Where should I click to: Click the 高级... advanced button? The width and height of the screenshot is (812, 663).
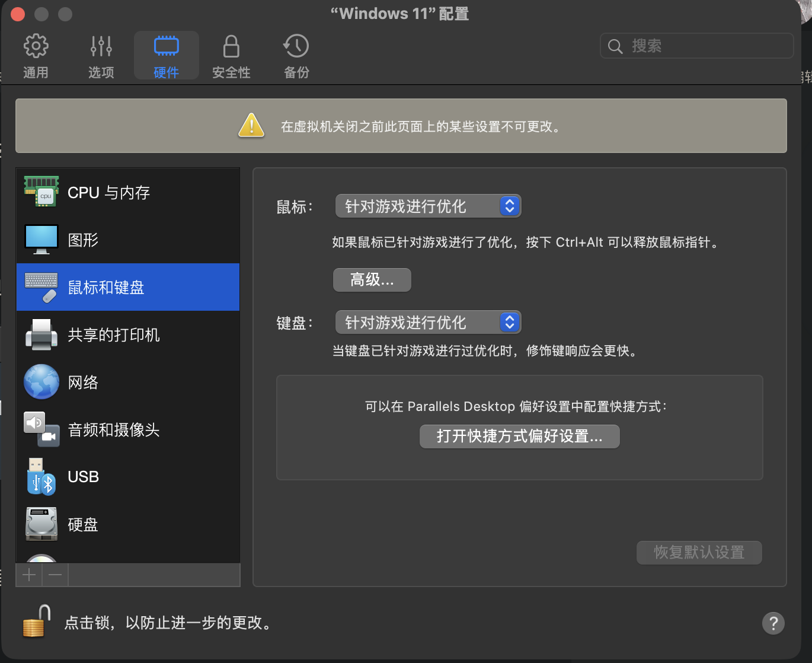coord(372,280)
